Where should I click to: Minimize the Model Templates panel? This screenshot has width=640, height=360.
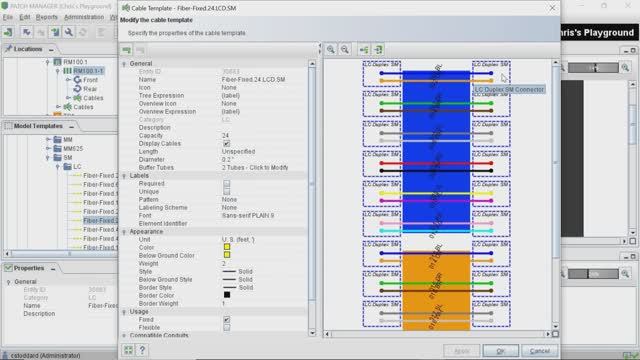(71, 127)
